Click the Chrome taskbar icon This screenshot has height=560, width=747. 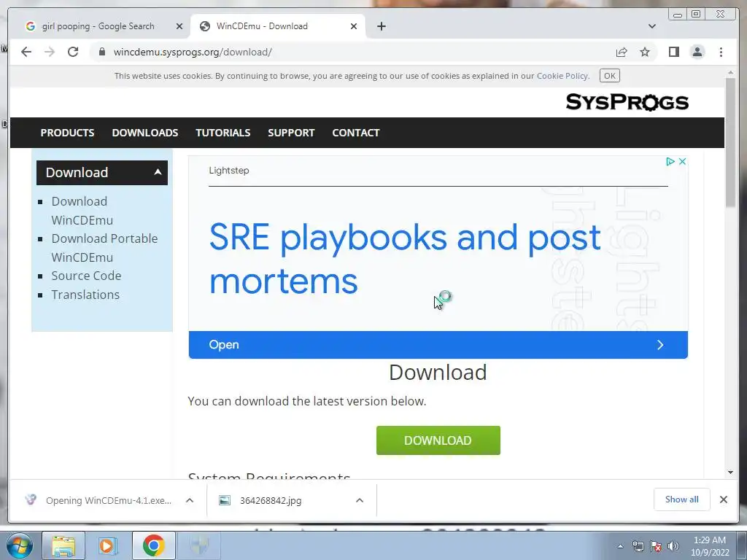153,545
